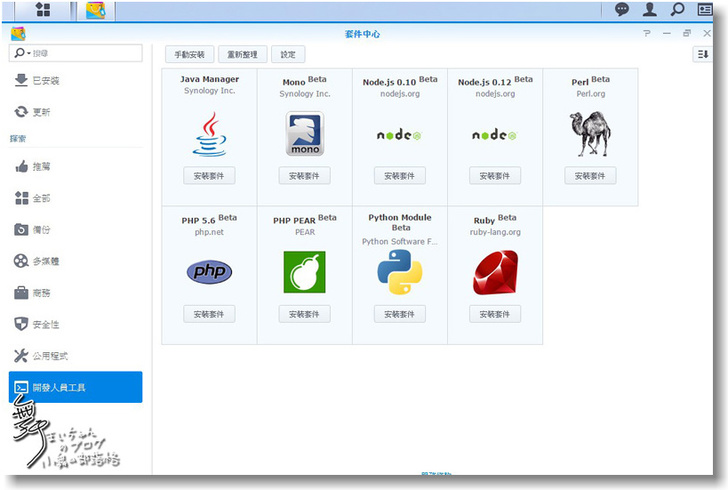
Task: Click the 重新整理 refresh button
Action: (242, 54)
